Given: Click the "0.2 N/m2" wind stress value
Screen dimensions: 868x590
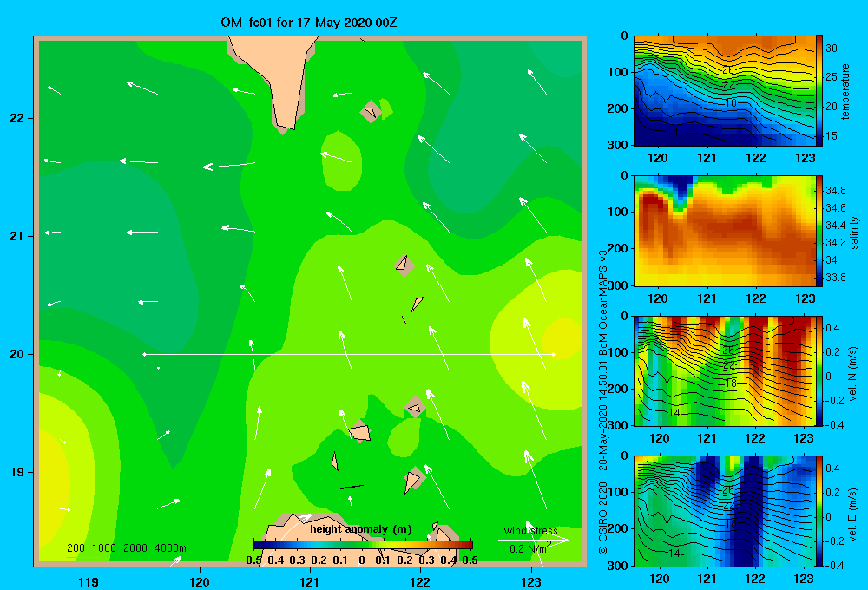Looking at the screenshot, I should click(x=530, y=548).
